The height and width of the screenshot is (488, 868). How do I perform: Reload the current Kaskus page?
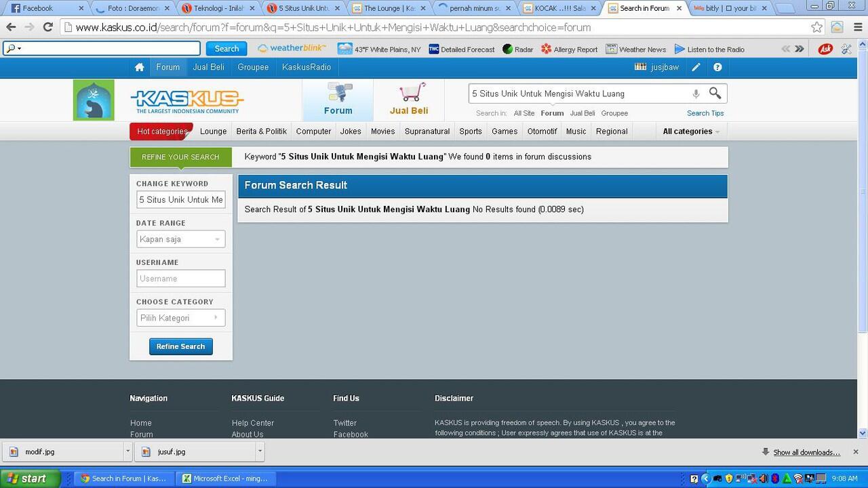[47, 27]
